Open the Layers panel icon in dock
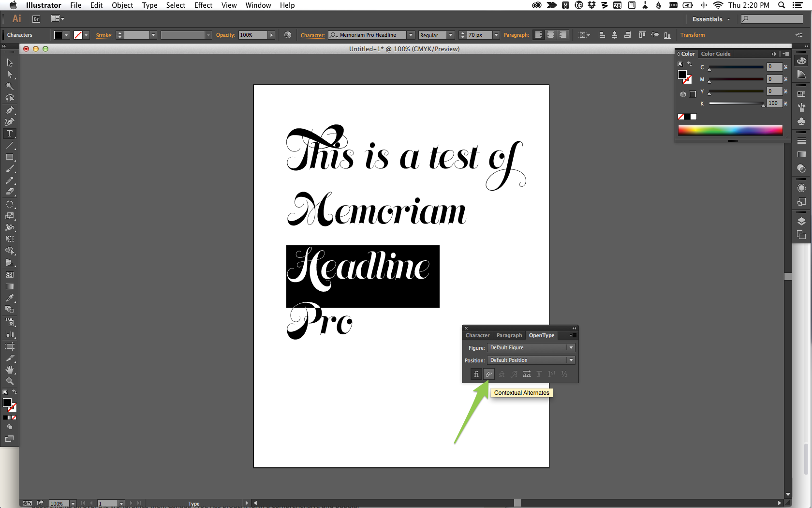The image size is (812, 508). coord(801,222)
